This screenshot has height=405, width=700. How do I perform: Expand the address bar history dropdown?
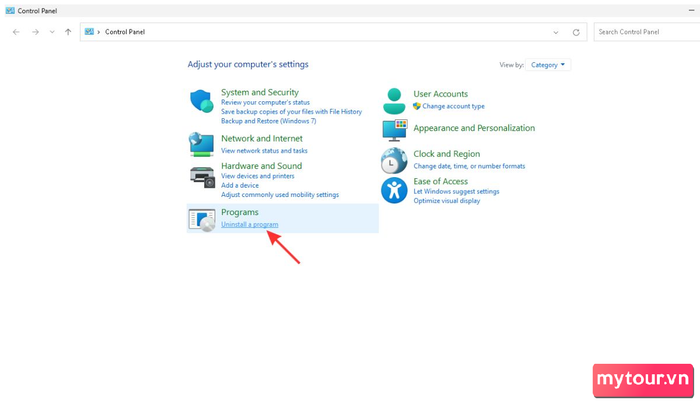[x=556, y=32]
